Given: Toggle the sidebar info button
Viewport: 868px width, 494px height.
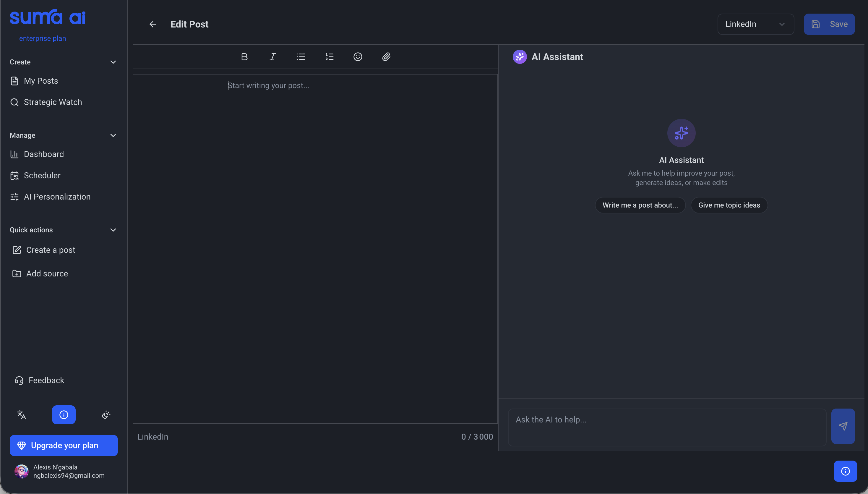Looking at the screenshot, I should (x=64, y=414).
